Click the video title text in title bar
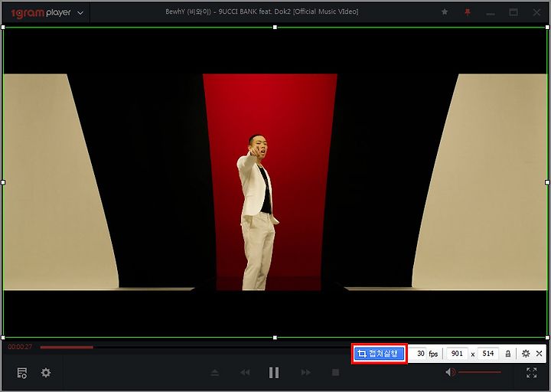Screen dimensions: 551x392 coord(262,11)
